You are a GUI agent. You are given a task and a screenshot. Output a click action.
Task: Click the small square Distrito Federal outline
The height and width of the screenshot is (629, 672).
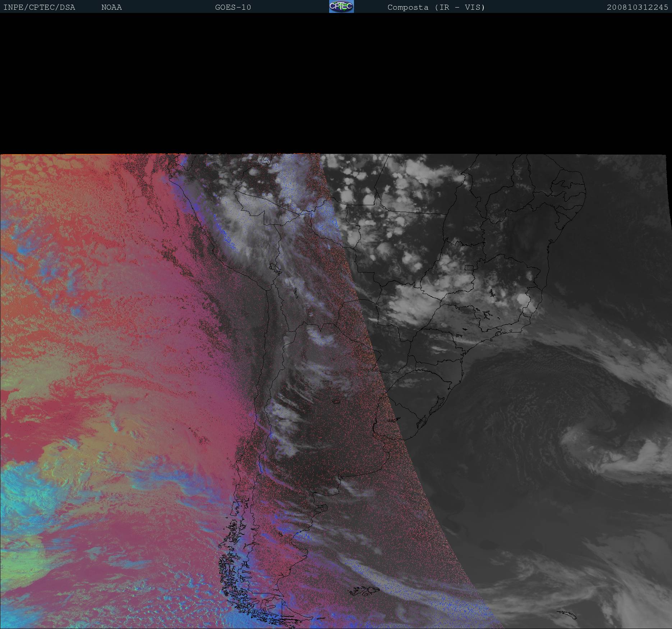click(469, 267)
